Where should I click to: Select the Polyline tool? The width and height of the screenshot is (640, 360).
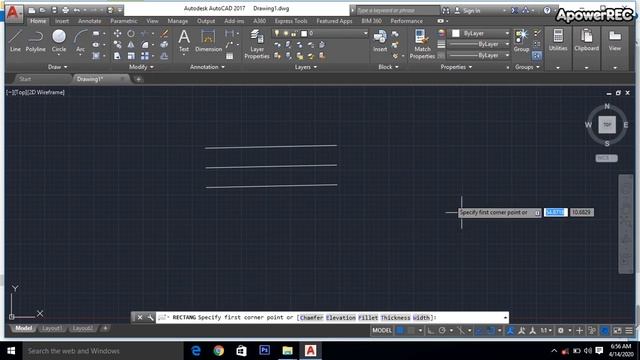(36, 41)
